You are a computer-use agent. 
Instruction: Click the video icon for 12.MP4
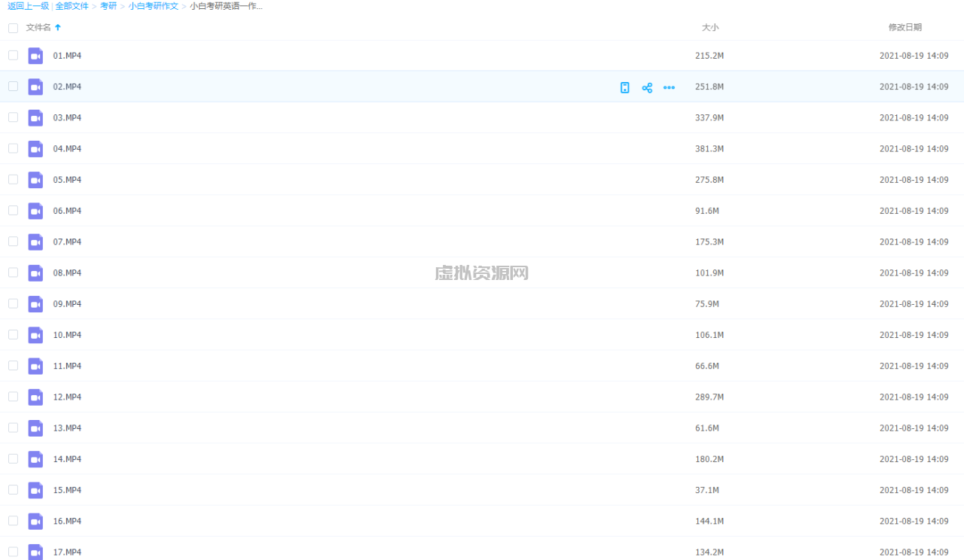pos(35,397)
